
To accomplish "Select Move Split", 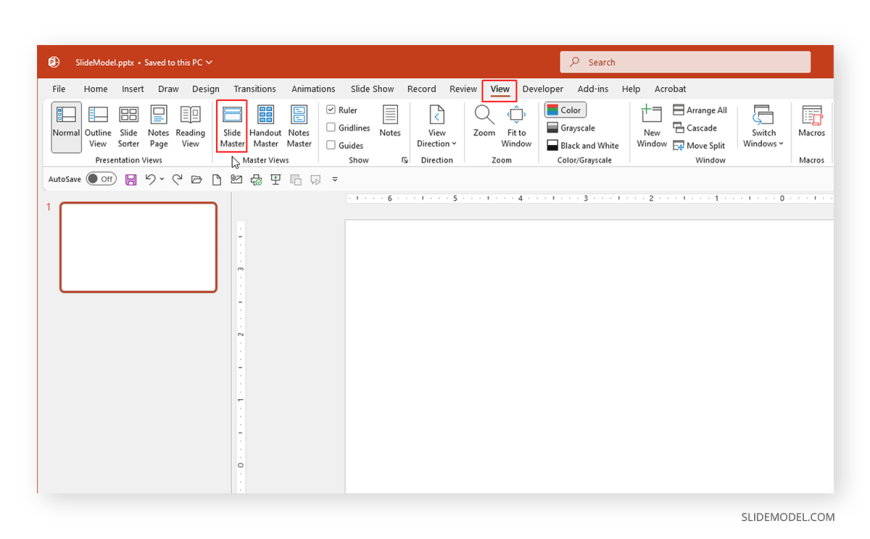I will 699,145.
